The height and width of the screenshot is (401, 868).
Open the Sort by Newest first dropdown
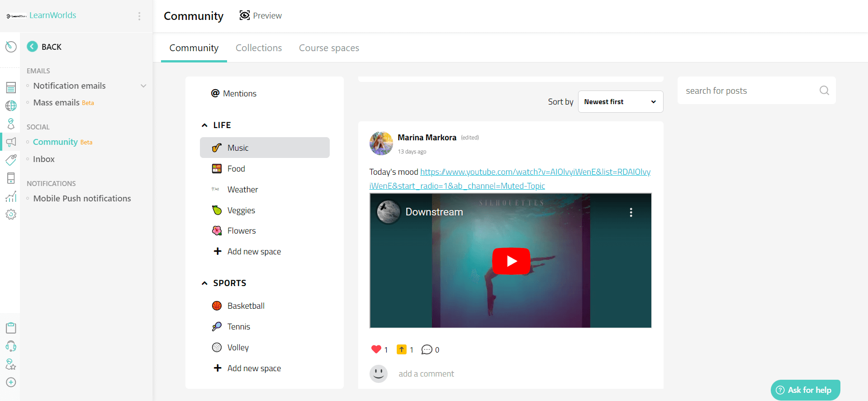pos(620,102)
